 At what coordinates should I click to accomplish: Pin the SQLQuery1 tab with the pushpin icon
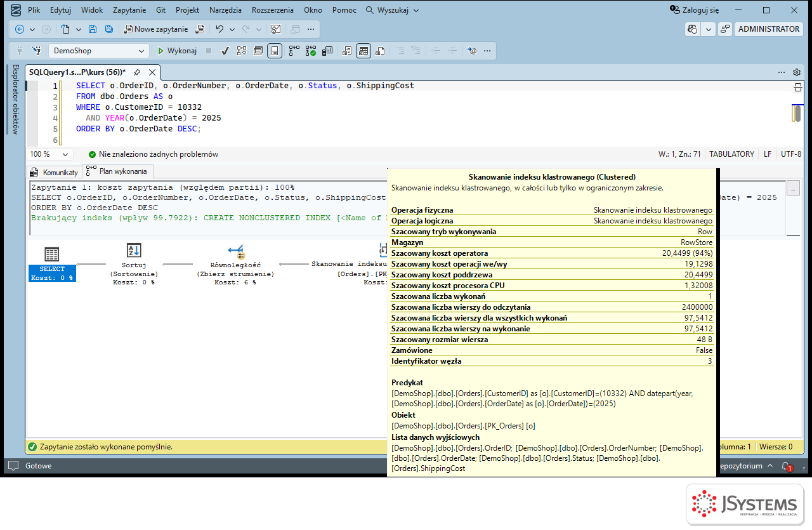click(136, 72)
